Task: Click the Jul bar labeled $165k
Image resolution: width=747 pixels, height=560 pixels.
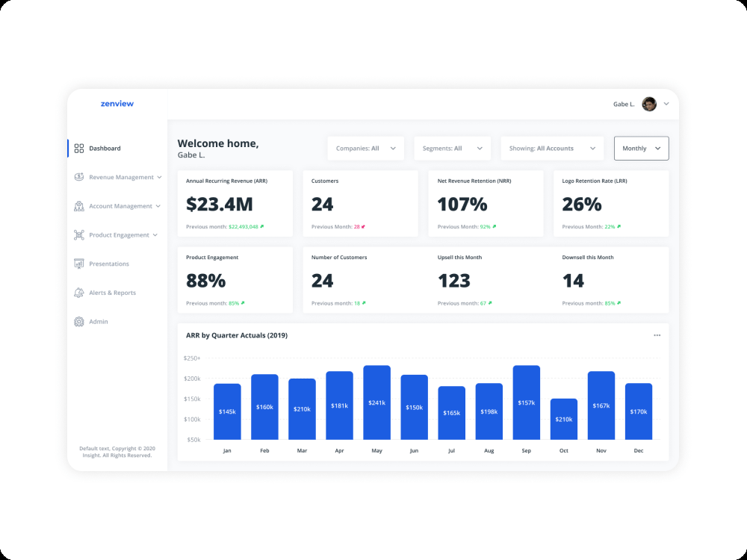Action: tap(452, 414)
